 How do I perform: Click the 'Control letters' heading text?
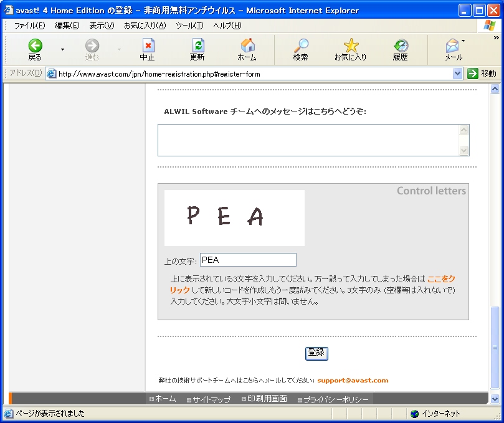tap(431, 191)
